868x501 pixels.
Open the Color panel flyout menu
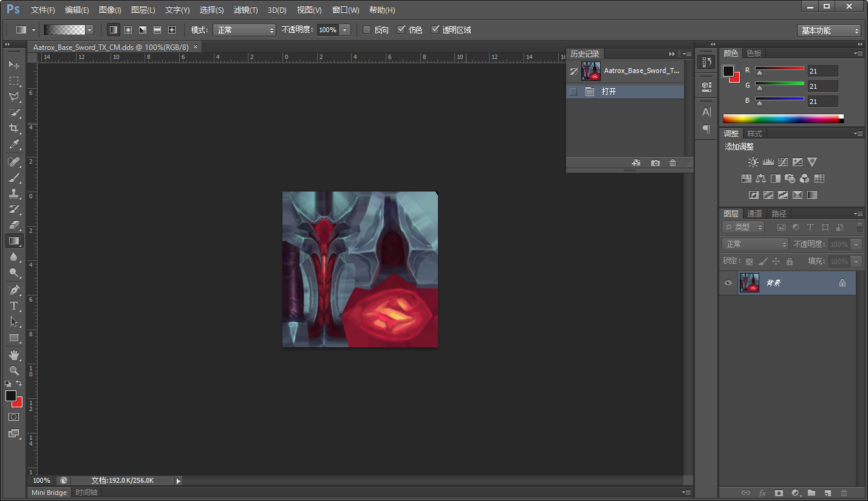coord(858,54)
